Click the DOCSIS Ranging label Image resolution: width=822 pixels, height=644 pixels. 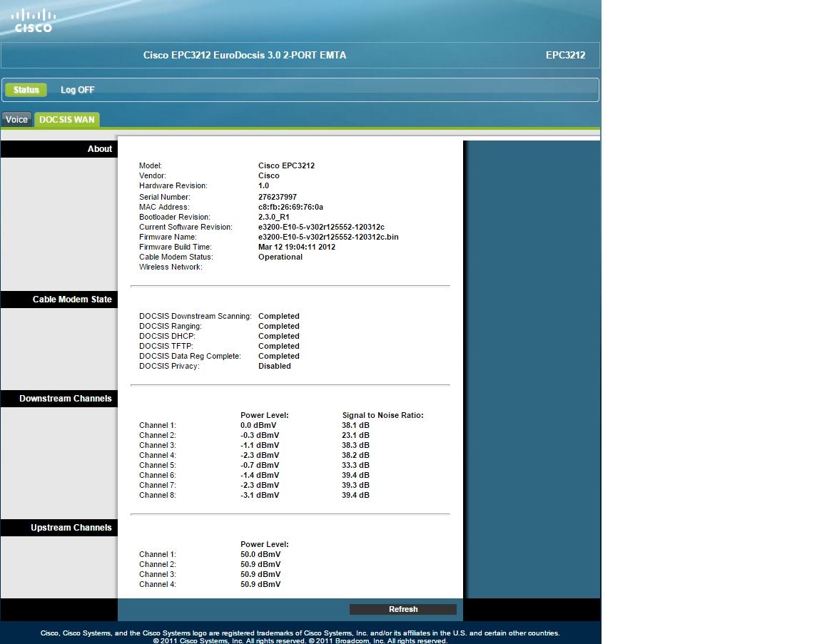[170, 326]
